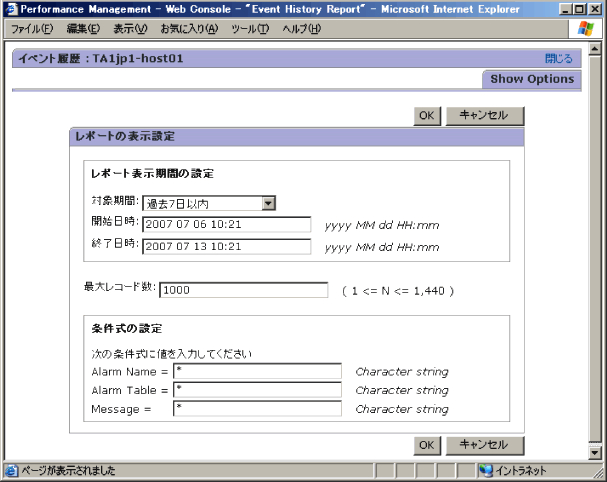Click the yyyy MM dd HH:mm hint beside 開始日時
The width and height of the screenshot is (607, 482).
382,225
